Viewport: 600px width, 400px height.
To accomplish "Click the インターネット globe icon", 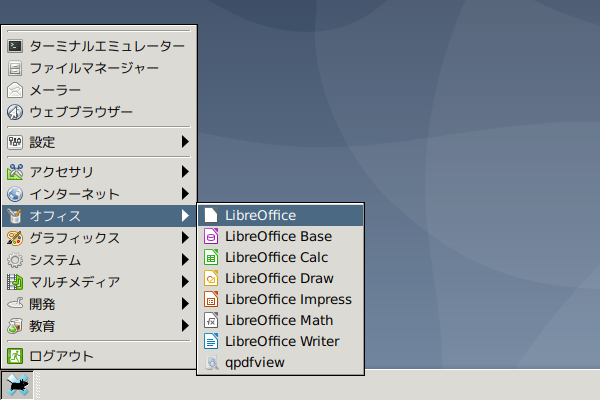I will click(x=15, y=194).
